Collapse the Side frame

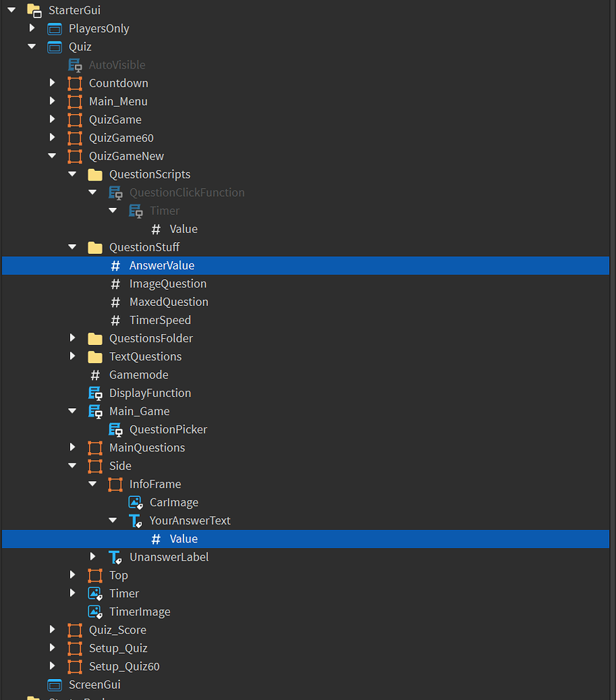(73, 465)
